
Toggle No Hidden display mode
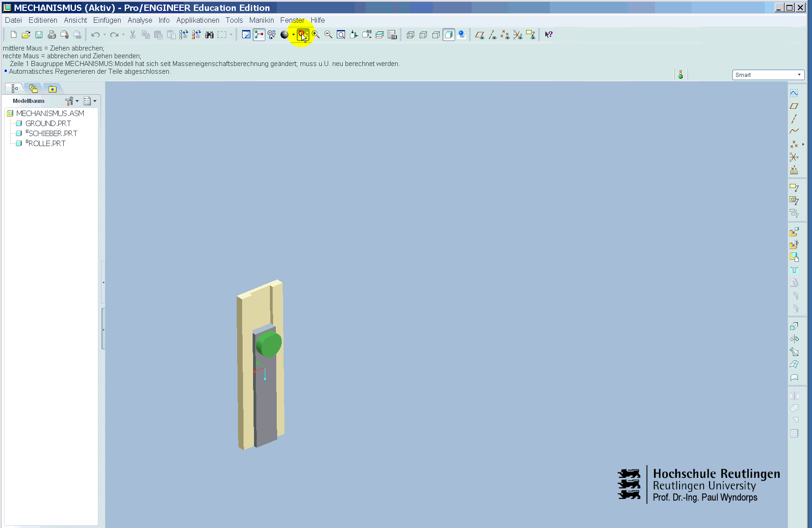pyautogui.click(x=436, y=35)
